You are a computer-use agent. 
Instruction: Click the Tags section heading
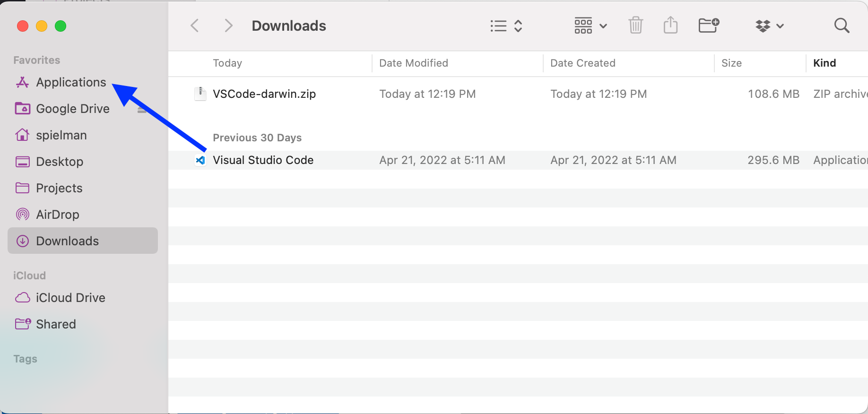[x=25, y=359]
